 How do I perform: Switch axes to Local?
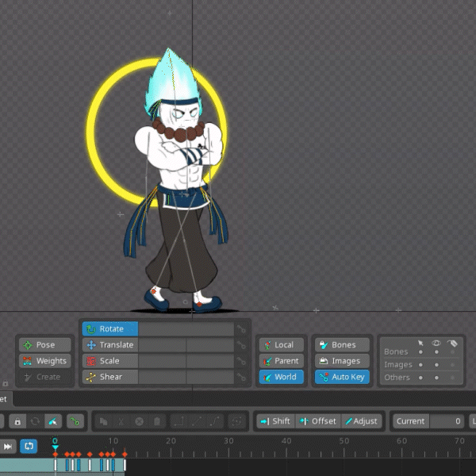282,345
